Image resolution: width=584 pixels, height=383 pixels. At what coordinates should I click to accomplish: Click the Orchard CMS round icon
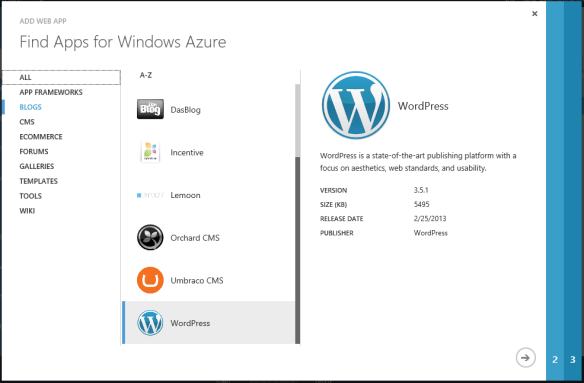pyautogui.click(x=150, y=237)
